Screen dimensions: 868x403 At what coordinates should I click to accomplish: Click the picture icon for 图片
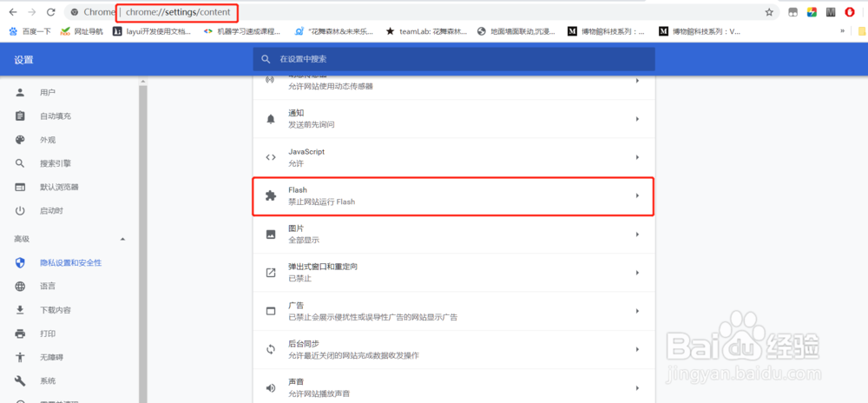(x=271, y=235)
